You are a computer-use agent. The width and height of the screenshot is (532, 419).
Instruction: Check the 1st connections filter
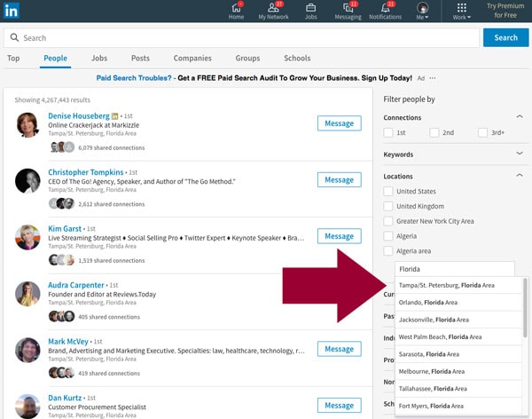(x=388, y=132)
